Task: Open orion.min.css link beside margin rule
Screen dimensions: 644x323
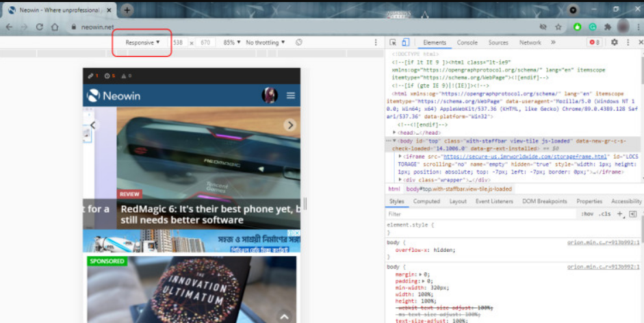Action: pos(604,267)
